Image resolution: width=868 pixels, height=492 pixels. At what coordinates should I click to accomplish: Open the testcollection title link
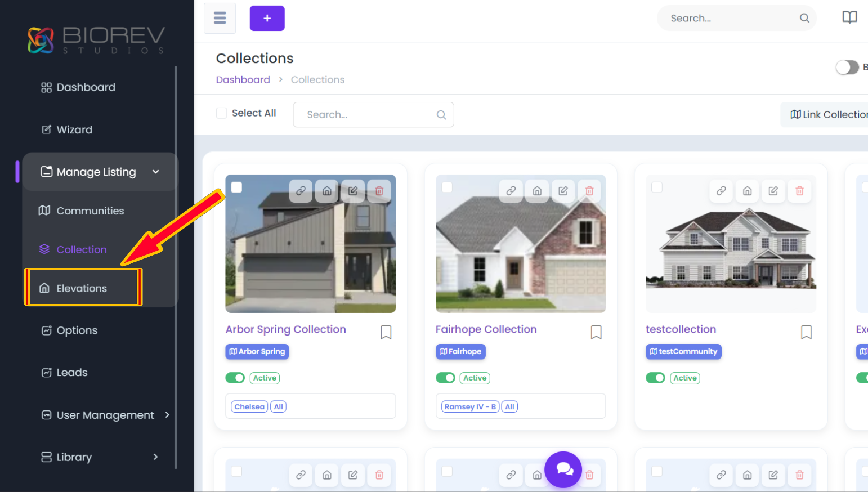681,329
